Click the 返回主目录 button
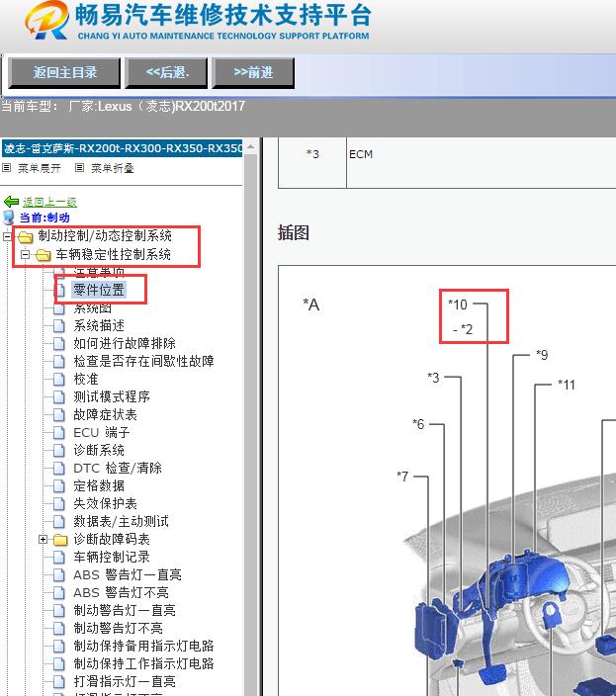 tap(64, 73)
